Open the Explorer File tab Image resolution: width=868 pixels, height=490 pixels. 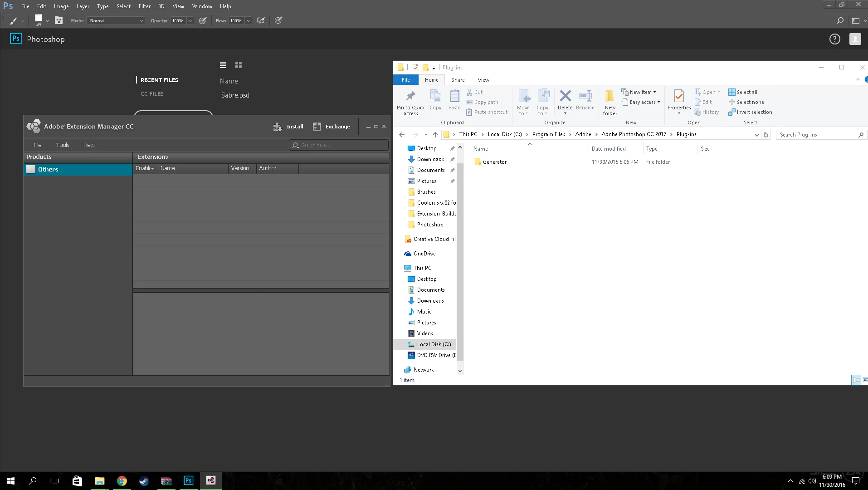coord(406,80)
